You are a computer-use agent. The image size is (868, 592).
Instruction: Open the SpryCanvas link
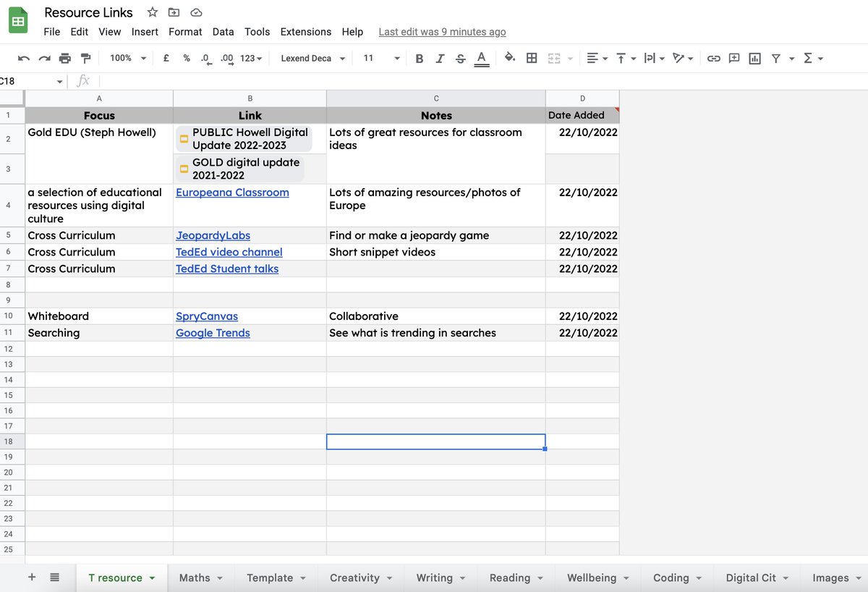tap(207, 317)
